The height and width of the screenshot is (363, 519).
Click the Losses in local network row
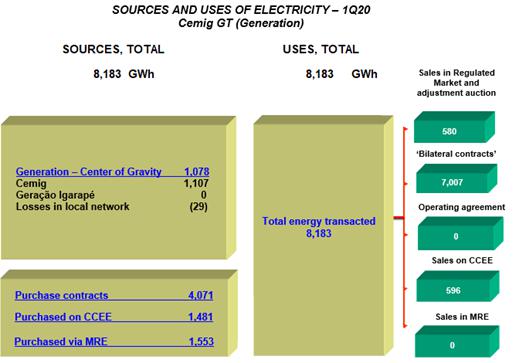point(112,207)
